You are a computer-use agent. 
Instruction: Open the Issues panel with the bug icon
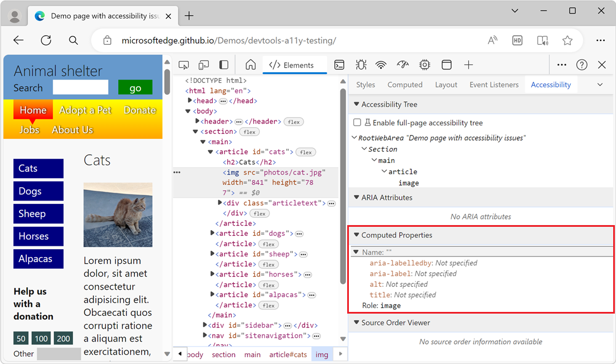click(x=360, y=64)
